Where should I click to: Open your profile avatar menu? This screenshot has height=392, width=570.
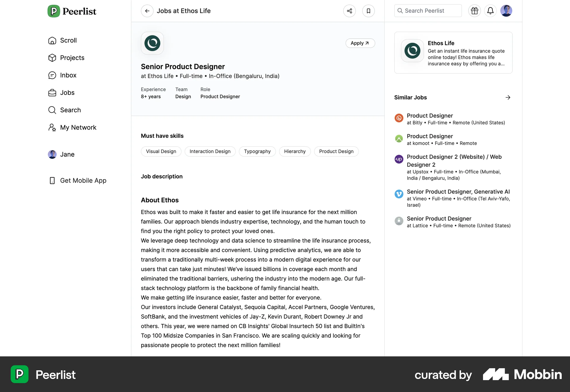[506, 11]
